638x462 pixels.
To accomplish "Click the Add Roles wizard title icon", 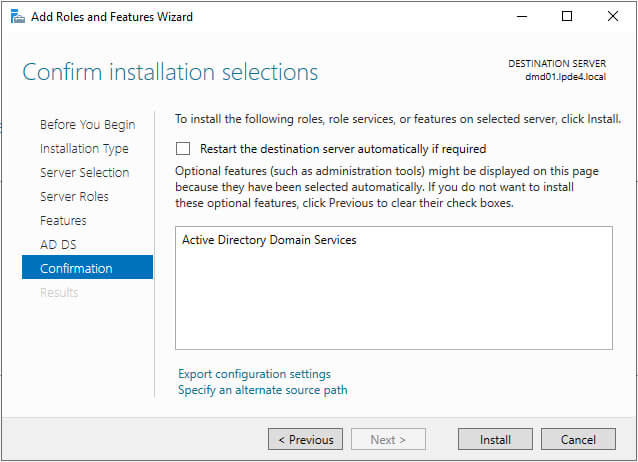I will 17,17.
